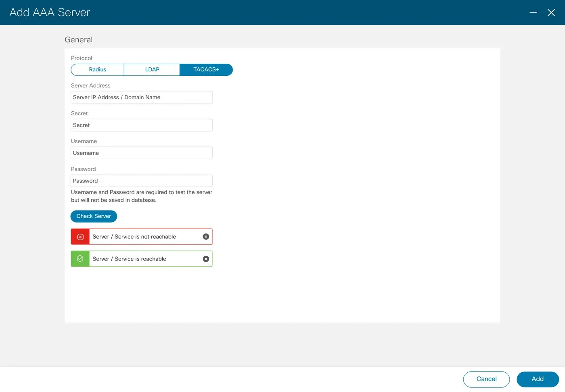The image size is (565, 392).
Task: Click the note about credentials not being saved
Action: [142, 196]
